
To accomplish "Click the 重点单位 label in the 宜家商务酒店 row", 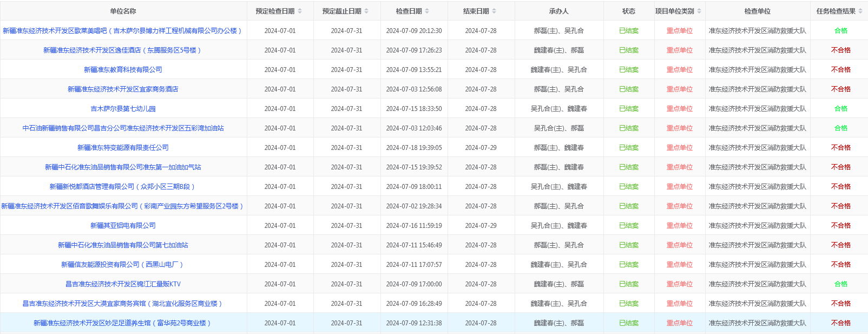I will pyautogui.click(x=679, y=89).
